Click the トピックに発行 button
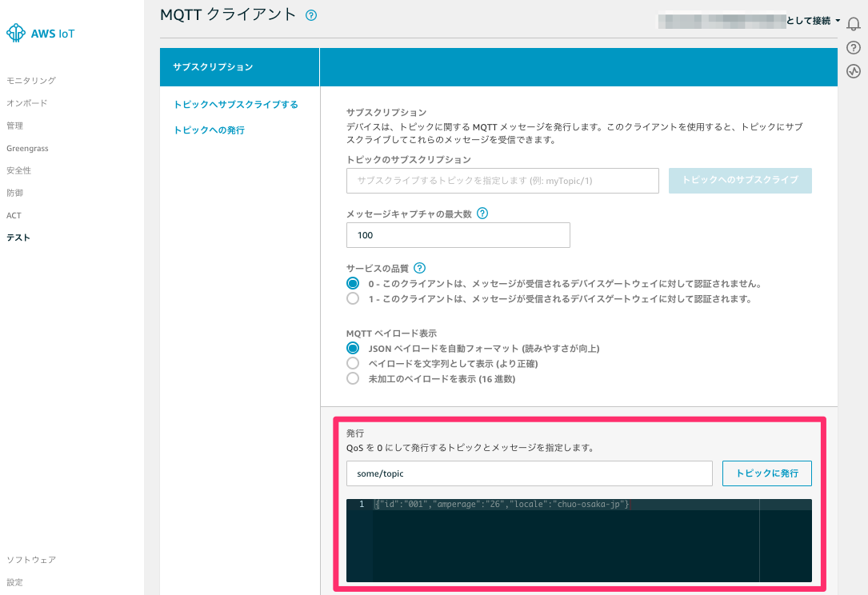868x595 pixels. click(768, 473)
